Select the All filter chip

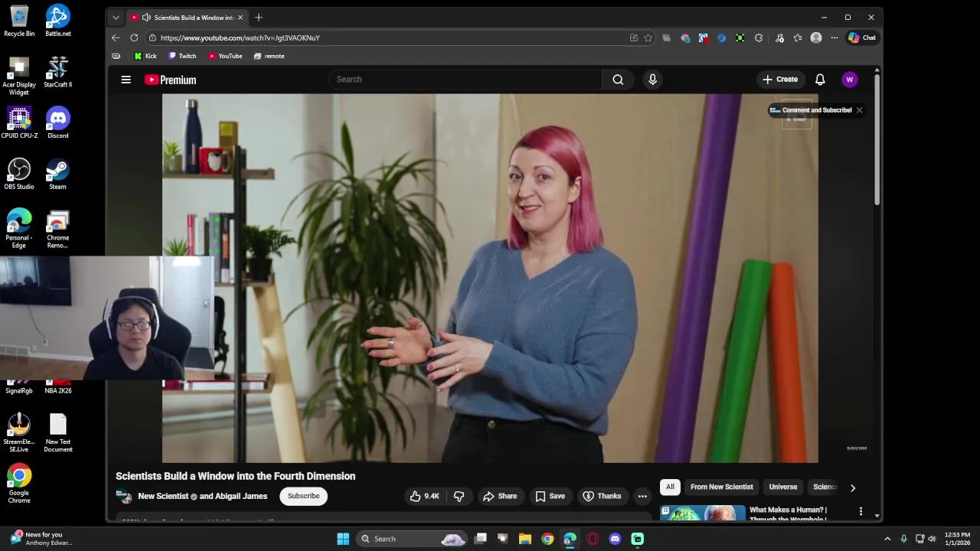(x=670, y=487)
